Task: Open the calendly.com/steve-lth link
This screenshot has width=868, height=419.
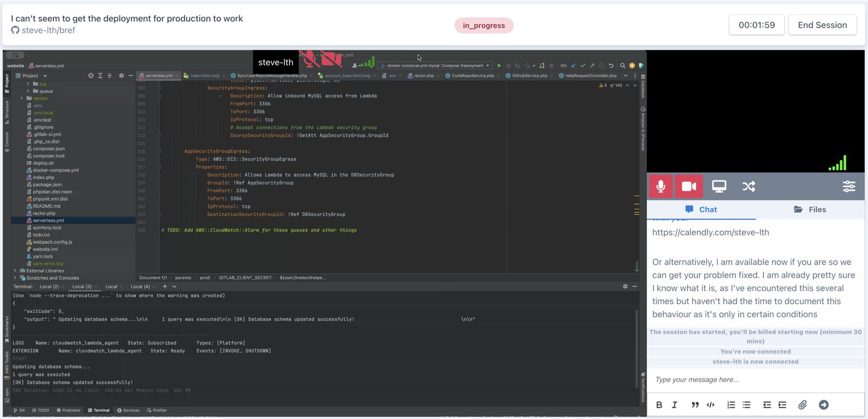Action: [x=711, y=232]
